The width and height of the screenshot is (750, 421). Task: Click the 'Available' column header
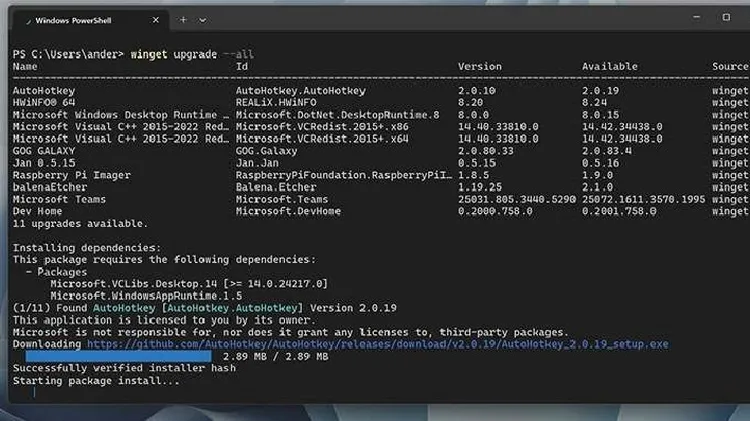pyautogui.click(x=610, y=66)
